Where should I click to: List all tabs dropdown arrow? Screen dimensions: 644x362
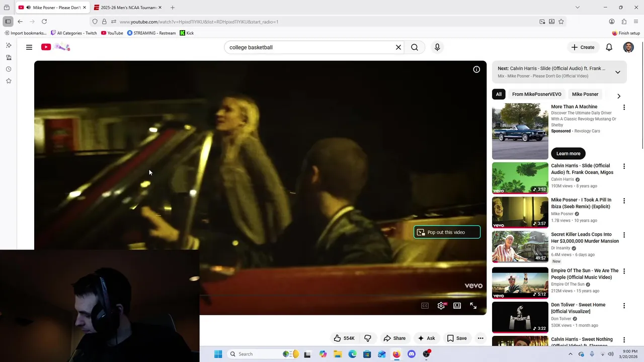point(577,8)
